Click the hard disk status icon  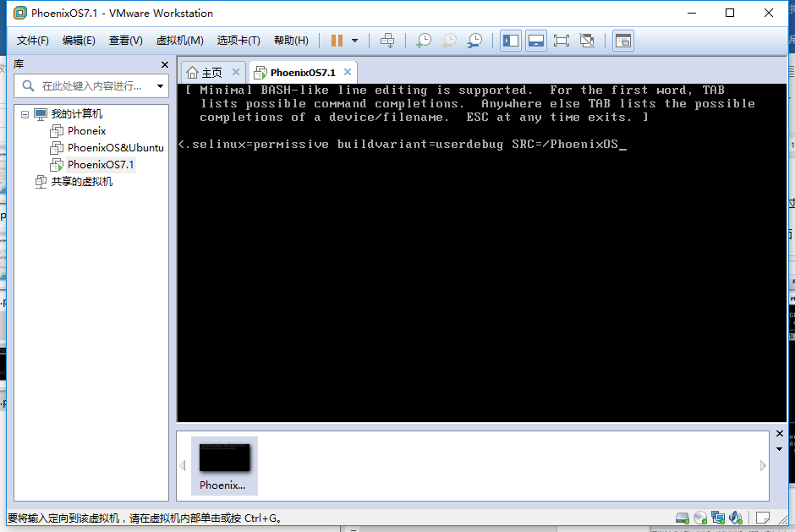point(683,518)
